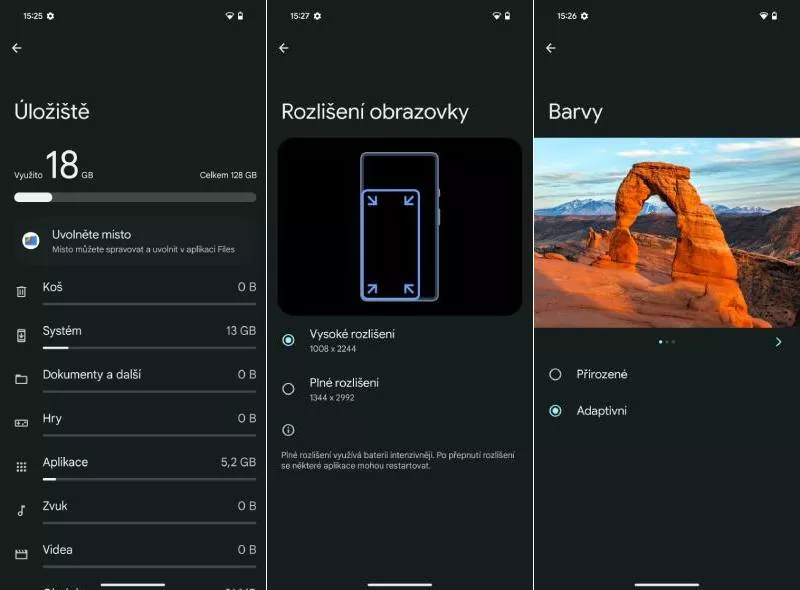Select Vysoké rozlišení radio button
The image size is (800, 590).
pos(288,340)
